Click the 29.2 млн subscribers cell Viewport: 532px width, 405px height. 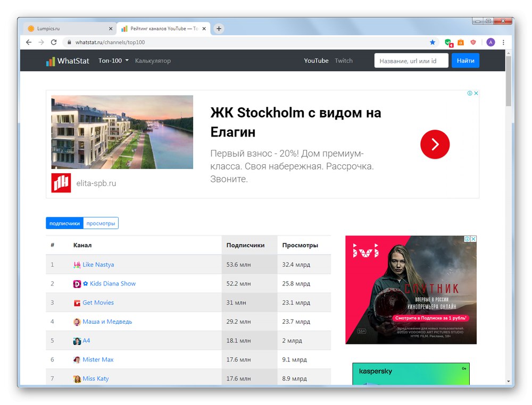[x=250, y=322]
